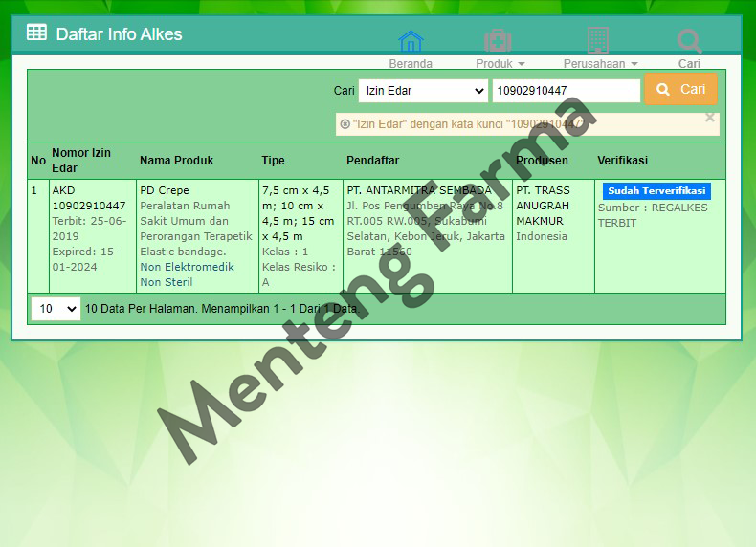
Task: Click the Verifikasi column header
Action: 622,161
